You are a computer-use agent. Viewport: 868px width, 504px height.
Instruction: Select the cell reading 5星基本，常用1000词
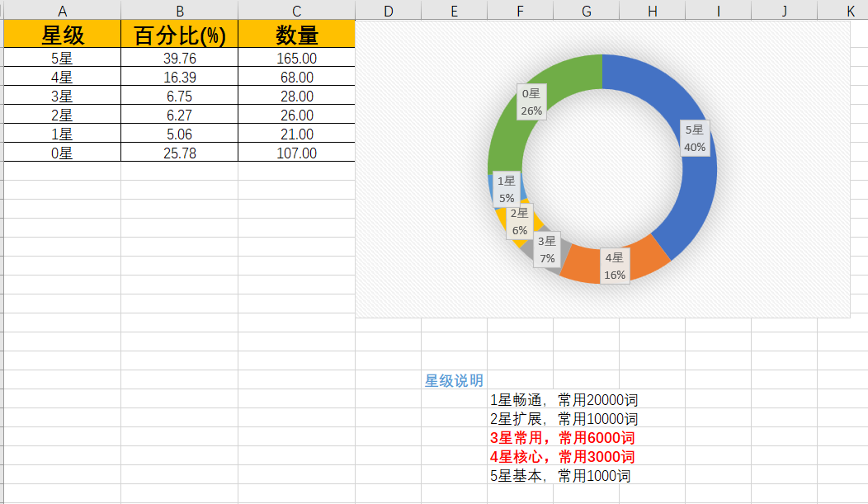click(560, 475)
